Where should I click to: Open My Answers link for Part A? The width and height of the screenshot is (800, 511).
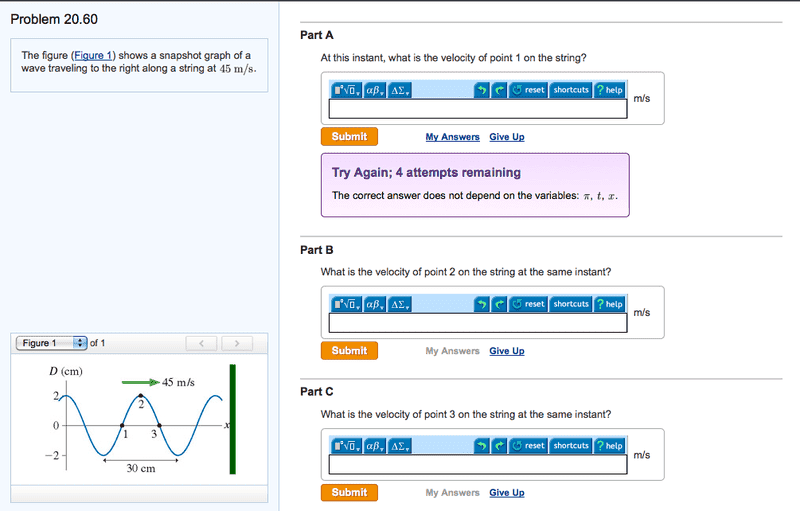click(452, 137)
